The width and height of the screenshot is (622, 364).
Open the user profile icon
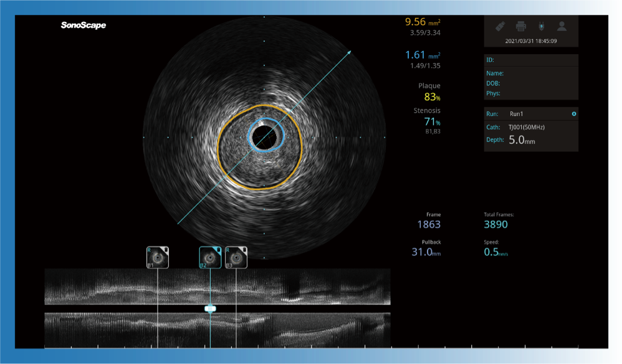[562, 26]
